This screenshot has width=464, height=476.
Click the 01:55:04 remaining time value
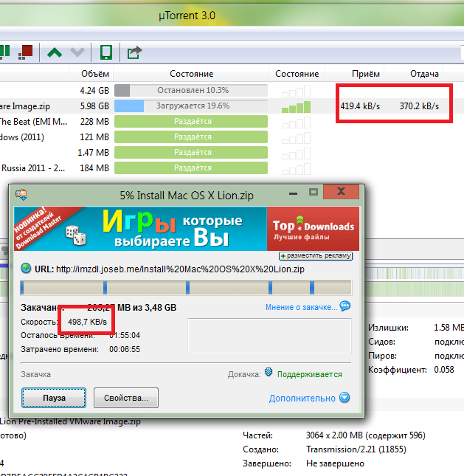[125, 336]
